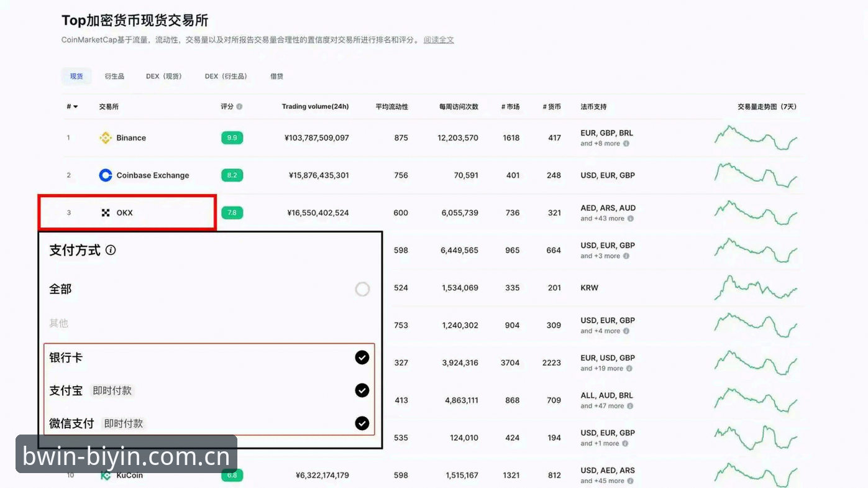This screenshot has height=488, width=868.
Task: Click markets count 3704
Action: tap(510, 363)
